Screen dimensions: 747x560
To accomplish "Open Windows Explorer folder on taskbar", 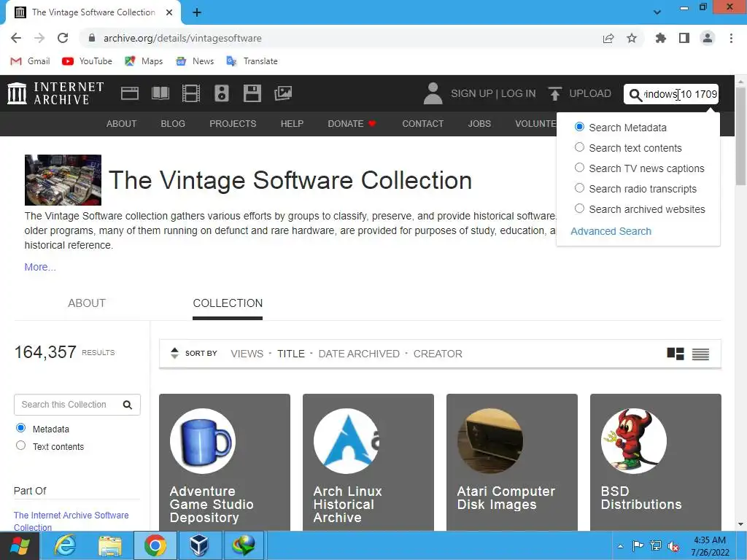I will (109, 545).
